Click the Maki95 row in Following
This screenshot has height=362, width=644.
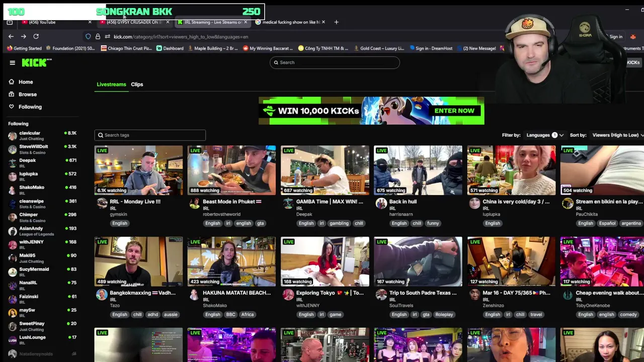(42, 258)
